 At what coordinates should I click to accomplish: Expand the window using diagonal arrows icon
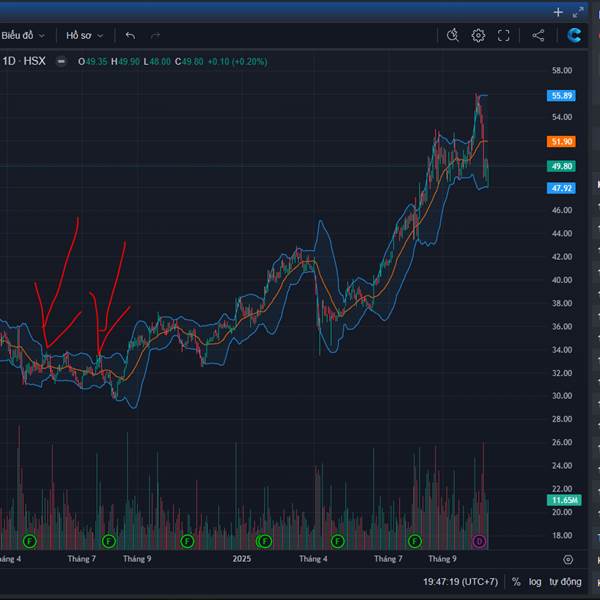coord(578,12)
